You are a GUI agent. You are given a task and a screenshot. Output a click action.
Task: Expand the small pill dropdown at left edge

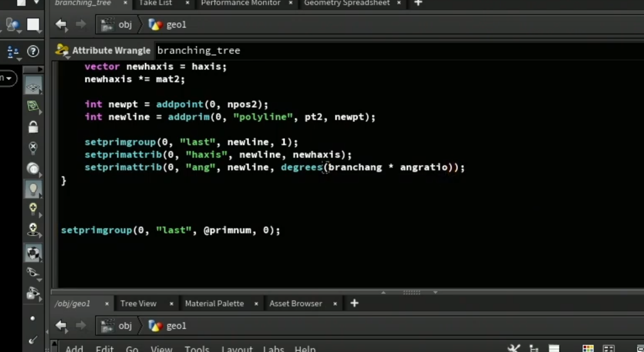point(7,78)
